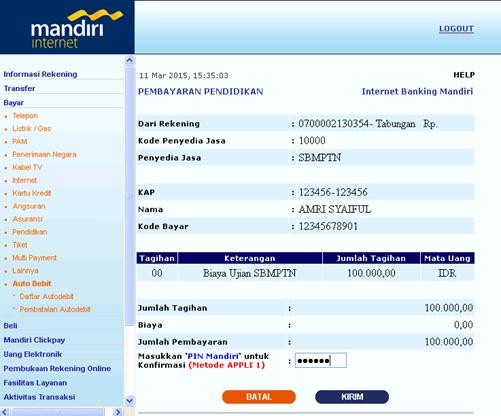Click Kode Bayar value 12345678901
Image resolution: width=501 pixels, height=416 pixels.
point(328,226)
